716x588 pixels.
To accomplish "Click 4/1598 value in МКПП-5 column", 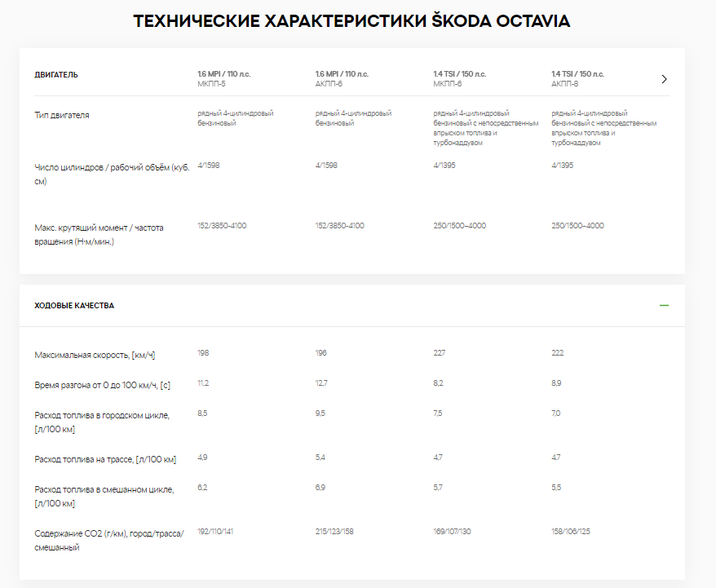I will (209, 166).
